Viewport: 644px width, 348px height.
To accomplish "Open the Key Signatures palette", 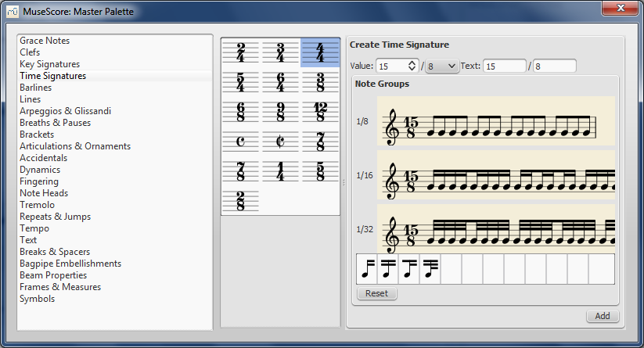I will point(50,64).
